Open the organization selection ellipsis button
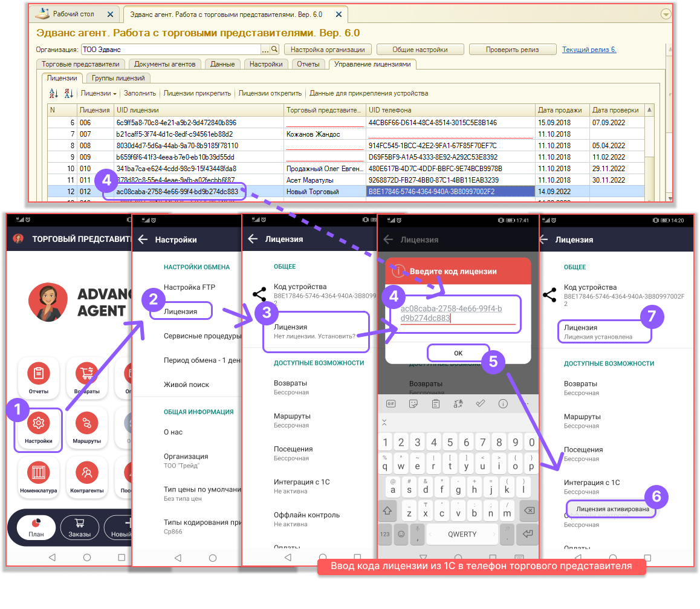This screenshot has height=609, width=700. pos(265,49)
